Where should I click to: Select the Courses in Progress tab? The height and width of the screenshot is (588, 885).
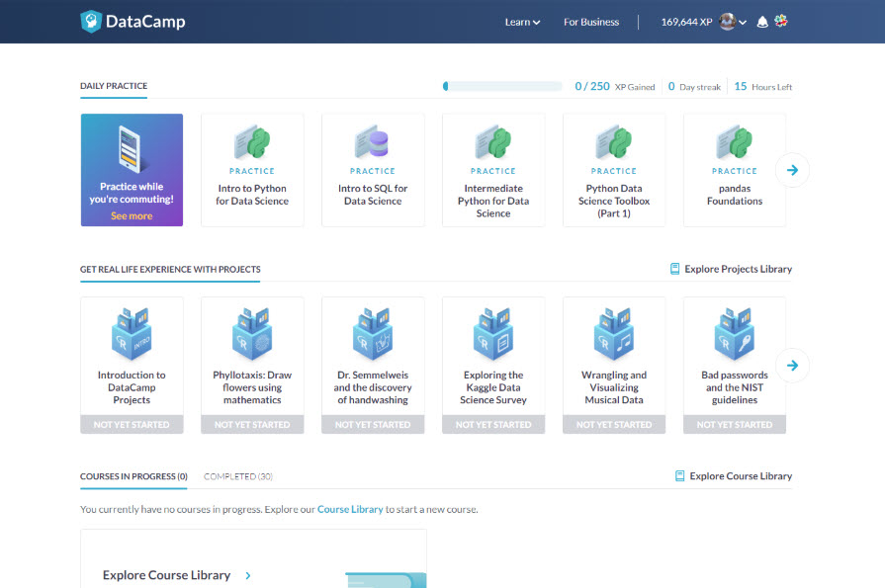click(133, 476)
